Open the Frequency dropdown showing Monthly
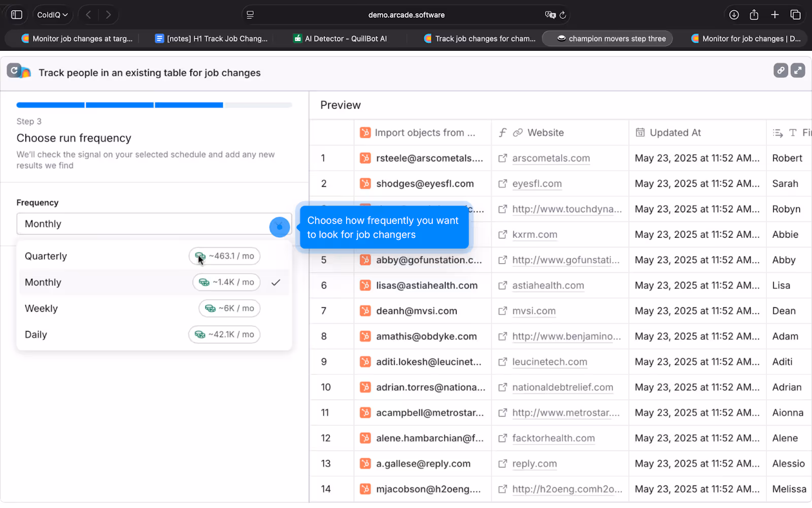The image size is (812, 508). coord(154,224)
